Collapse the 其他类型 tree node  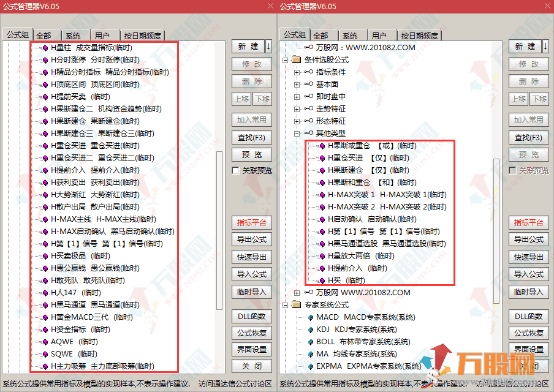coord(297,134)
